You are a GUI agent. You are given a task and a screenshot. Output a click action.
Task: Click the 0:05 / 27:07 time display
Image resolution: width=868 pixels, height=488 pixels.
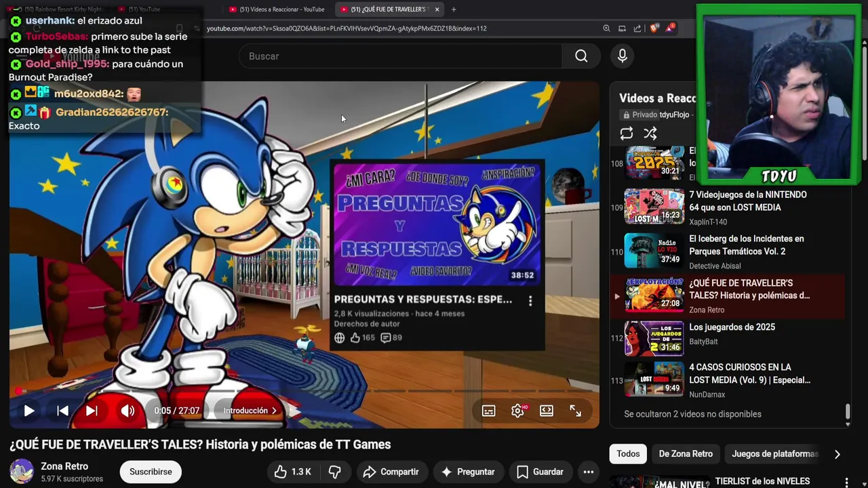(x=177, y=411)
